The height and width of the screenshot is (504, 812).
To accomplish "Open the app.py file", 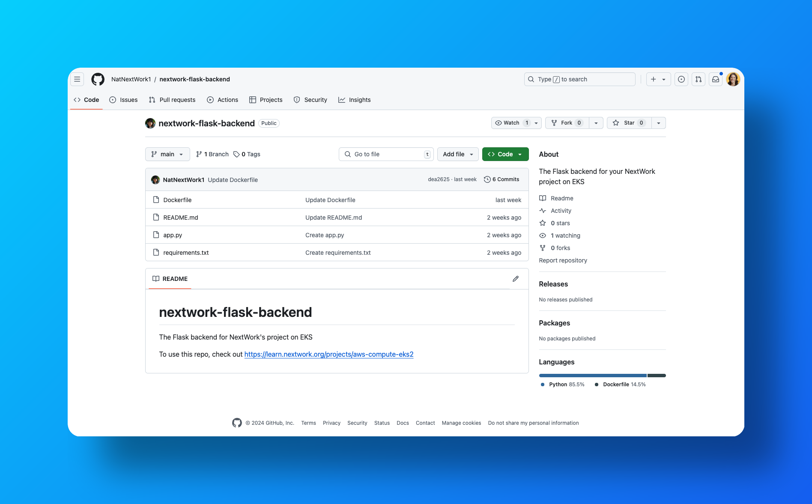I will tap(173, 235).
